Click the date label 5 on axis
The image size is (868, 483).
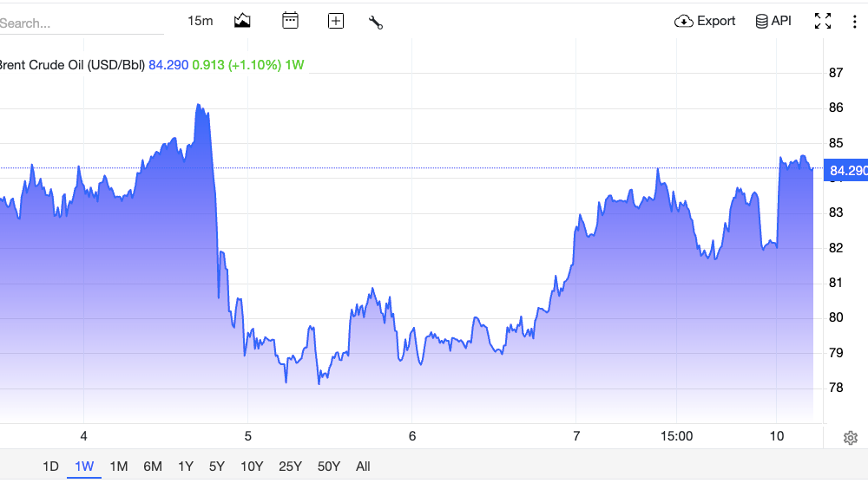coord(248,436)
